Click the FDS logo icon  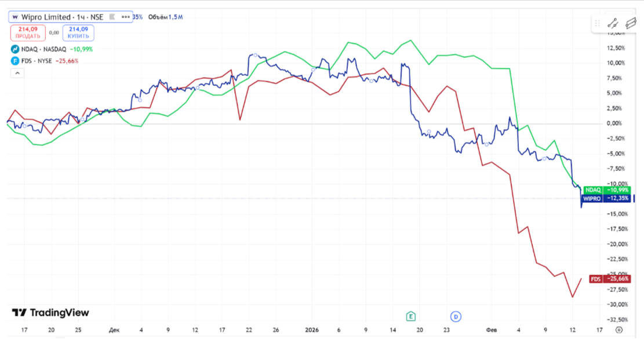pos(14,61)
